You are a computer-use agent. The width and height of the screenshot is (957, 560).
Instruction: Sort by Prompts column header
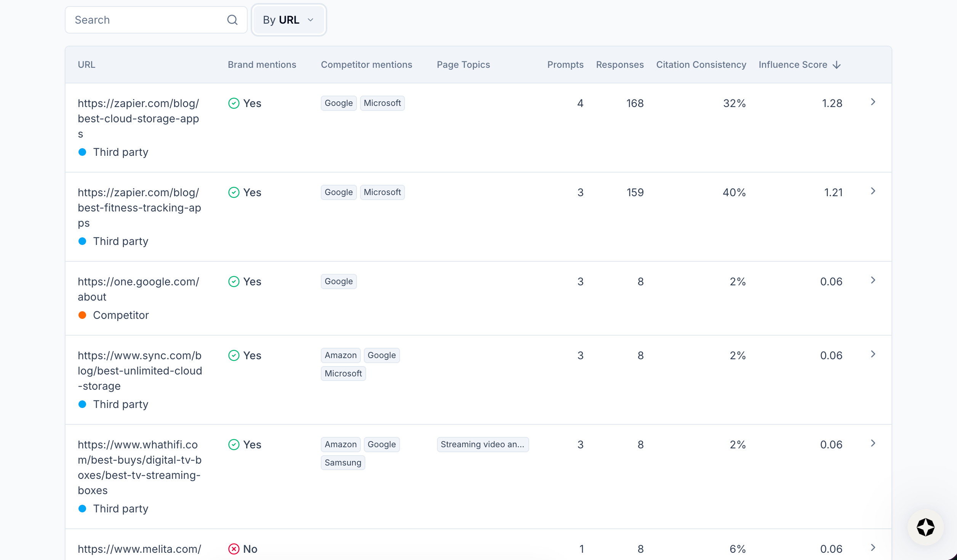tap(565, 65)
